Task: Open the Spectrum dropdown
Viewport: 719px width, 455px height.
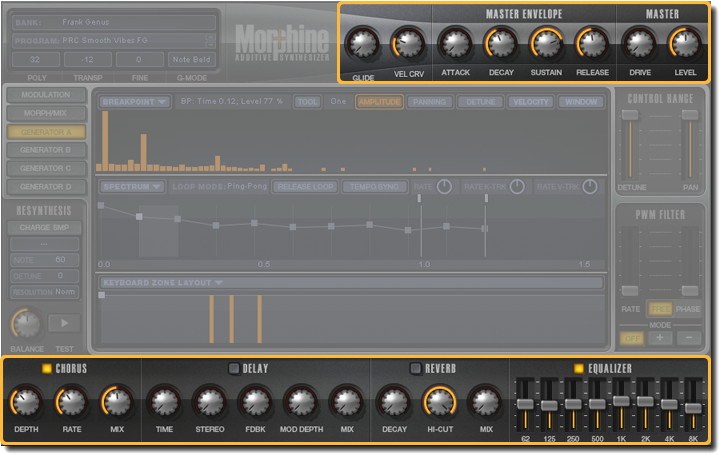Action: click(x=132, y=187)
